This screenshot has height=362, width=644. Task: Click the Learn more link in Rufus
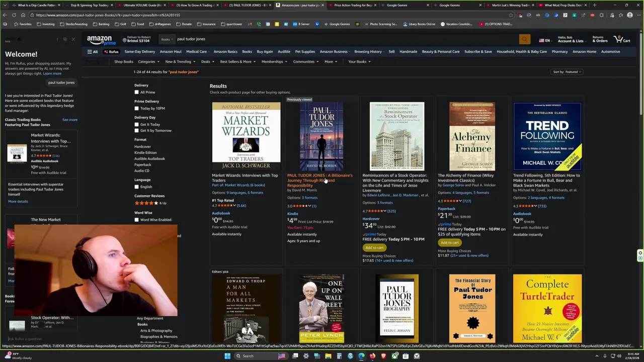tap(52, 73)
